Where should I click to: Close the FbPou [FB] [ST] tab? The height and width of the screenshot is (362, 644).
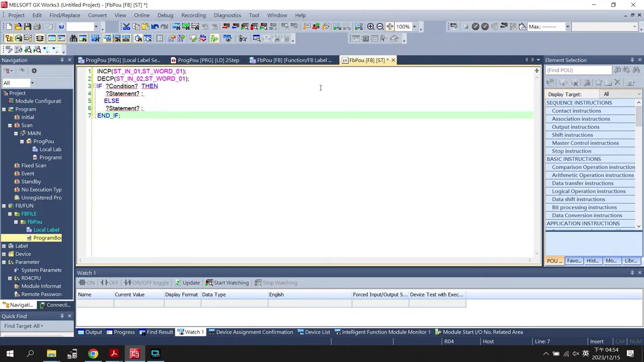(393, 60)
